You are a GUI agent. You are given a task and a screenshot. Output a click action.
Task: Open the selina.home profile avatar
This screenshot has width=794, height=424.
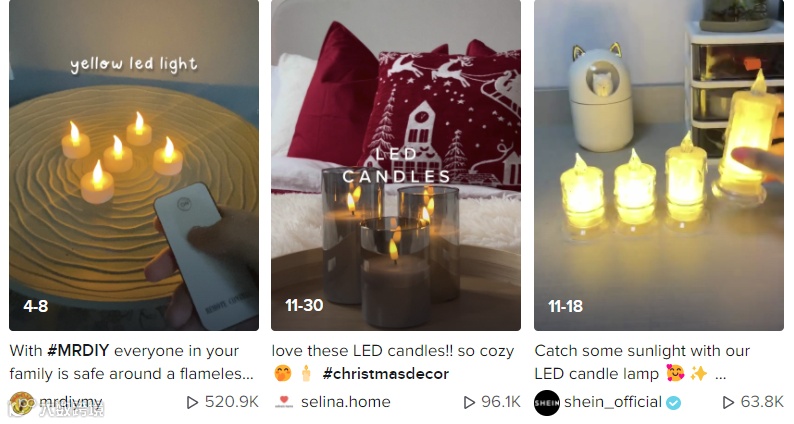coord(284,402)
